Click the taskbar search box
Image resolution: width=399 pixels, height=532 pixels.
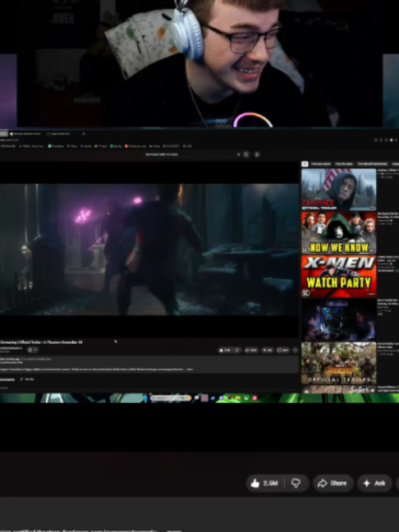pyautogui.click(x=170, y=398)
